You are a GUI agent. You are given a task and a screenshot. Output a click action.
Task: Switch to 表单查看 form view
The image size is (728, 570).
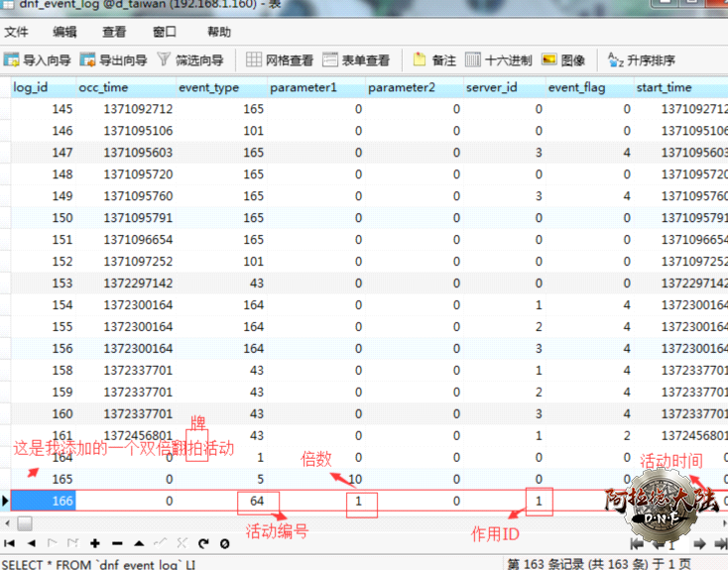pos(356,60)
